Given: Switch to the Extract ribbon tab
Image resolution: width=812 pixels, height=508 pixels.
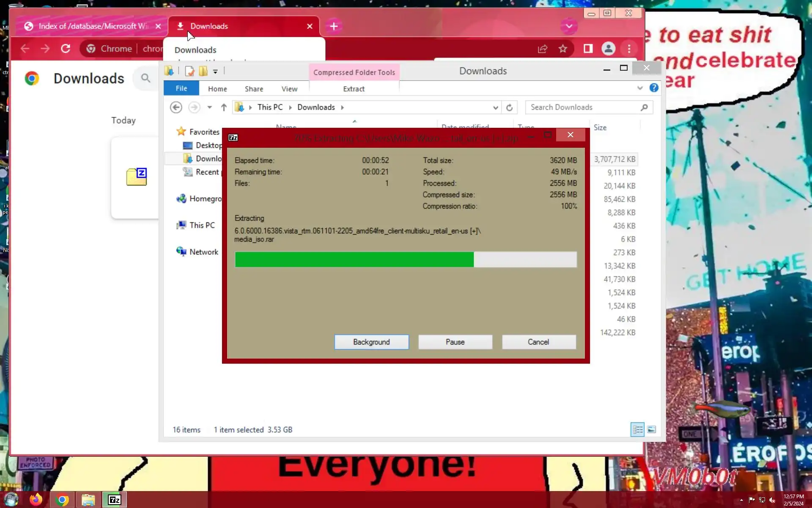Looking at the screenshot, I should pos(354,89).
